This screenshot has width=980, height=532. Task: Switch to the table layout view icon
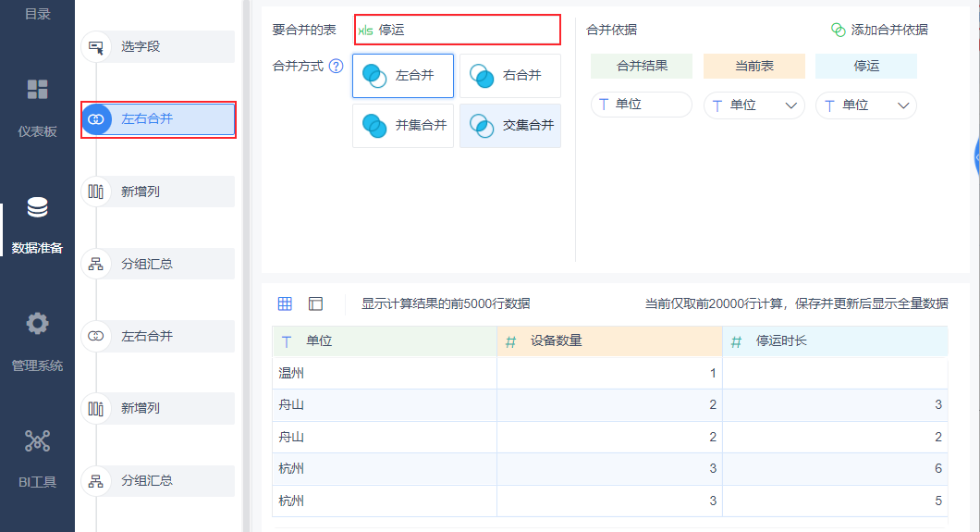pyautogui.click(x=316, y=303)
